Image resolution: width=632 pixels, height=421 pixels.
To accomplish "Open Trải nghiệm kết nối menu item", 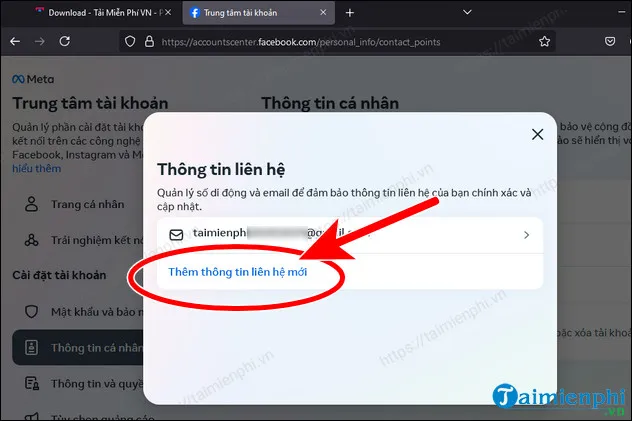I will (79, 240).
